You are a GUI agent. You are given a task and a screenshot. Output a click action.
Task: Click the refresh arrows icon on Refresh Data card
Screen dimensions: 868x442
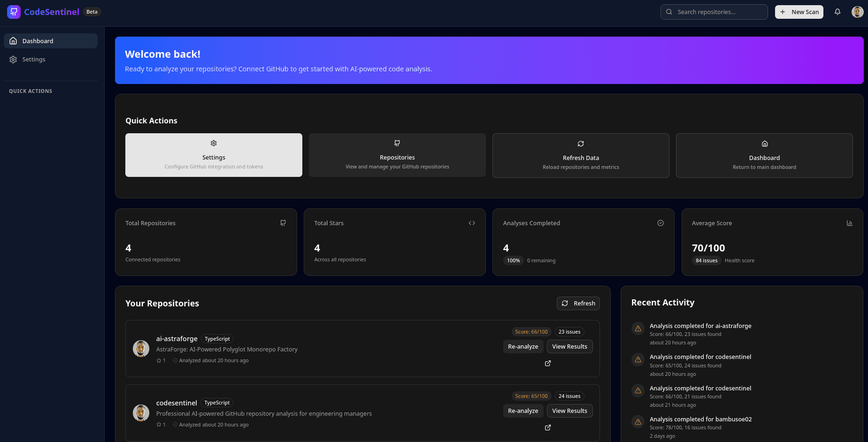point(581,144)
